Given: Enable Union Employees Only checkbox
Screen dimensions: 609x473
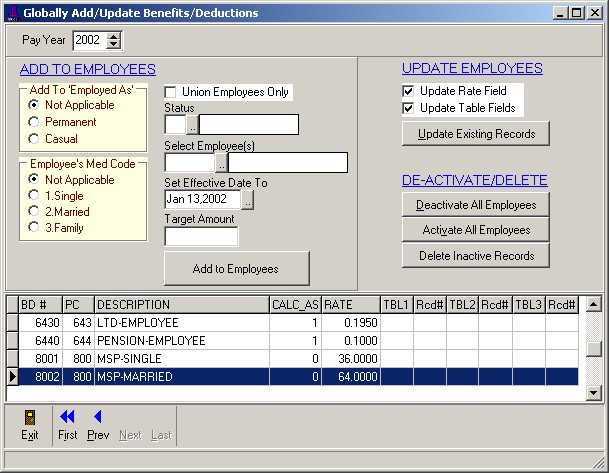Looking at the screenshot, I should [170, 92].
